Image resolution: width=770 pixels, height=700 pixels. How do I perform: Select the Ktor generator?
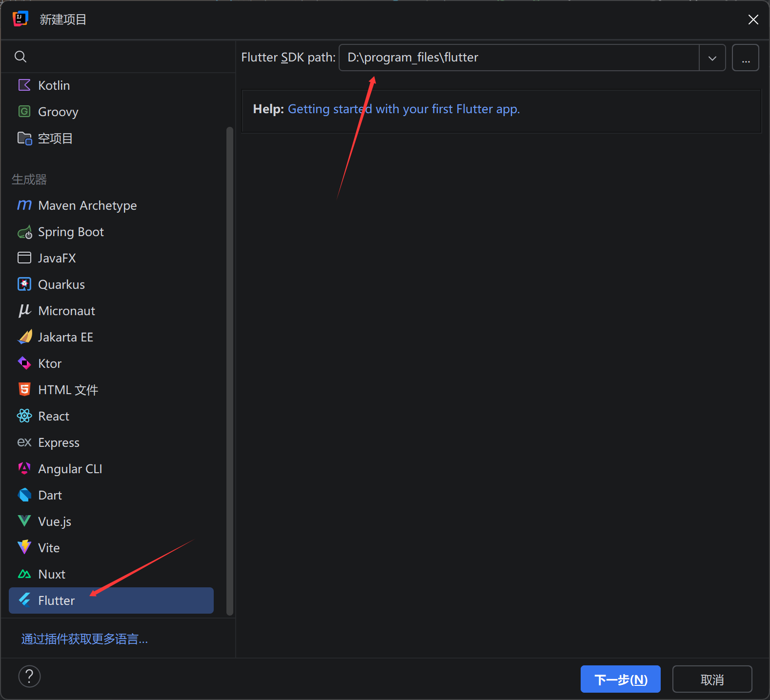coord(111,363)
